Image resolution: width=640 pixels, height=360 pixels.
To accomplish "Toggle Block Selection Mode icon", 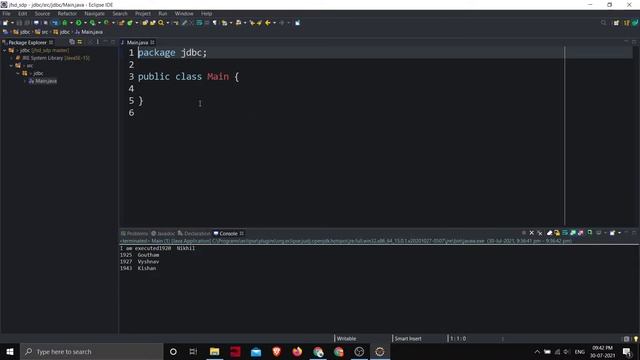I will (x=207, y=23).
